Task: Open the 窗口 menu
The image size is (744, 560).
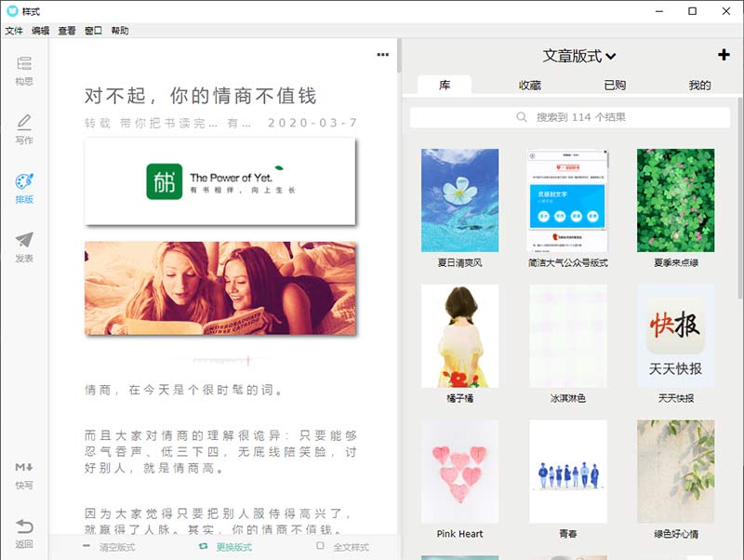Action: coord(92,31)
